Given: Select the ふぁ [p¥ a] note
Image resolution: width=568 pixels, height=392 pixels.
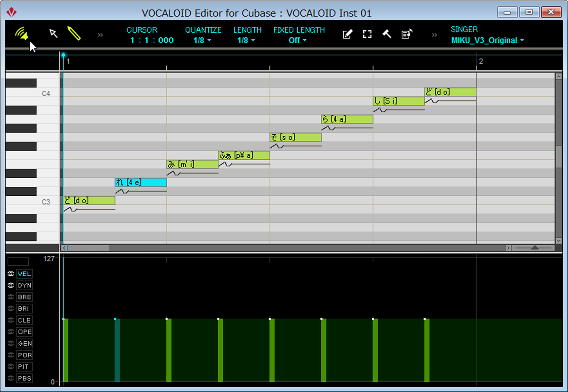Looking at the screenshot, I should point(244,155).
